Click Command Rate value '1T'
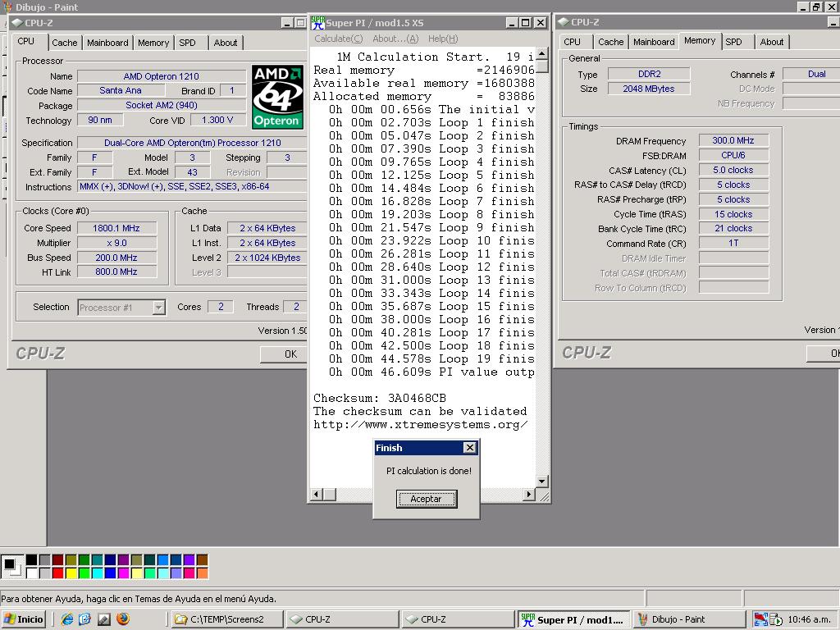840x630 pixels. pos(733,243)
